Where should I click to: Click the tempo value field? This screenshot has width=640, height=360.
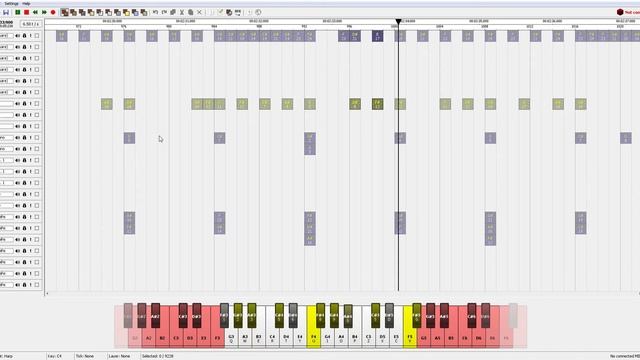point(31,24)
